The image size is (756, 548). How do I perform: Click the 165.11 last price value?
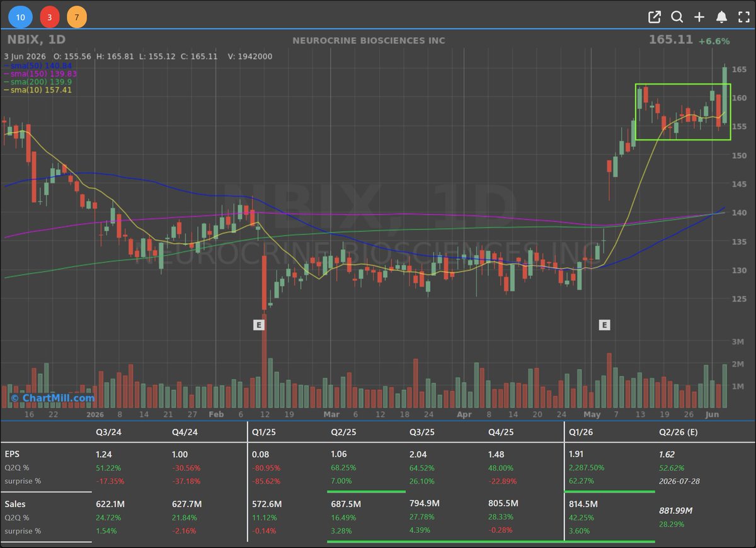pos(671,40)
